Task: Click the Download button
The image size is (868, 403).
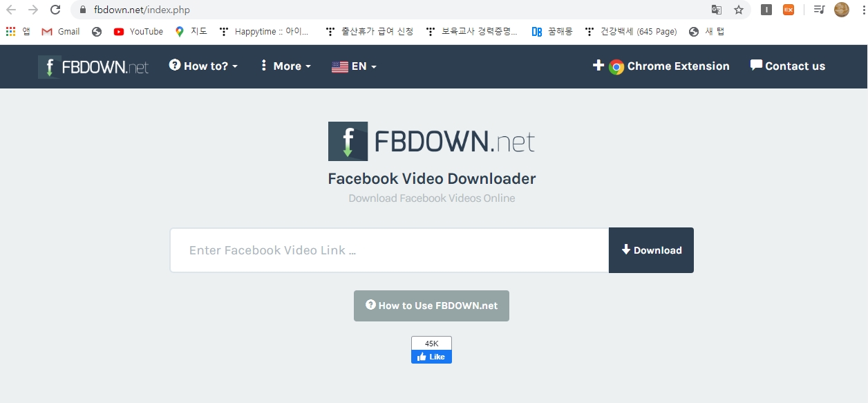Action: [651, 250]
